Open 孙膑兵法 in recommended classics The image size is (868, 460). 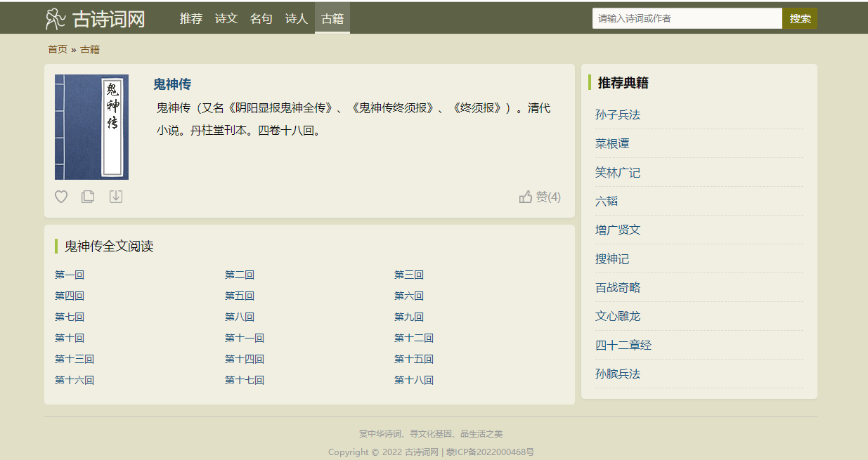(x=618, y=374)
